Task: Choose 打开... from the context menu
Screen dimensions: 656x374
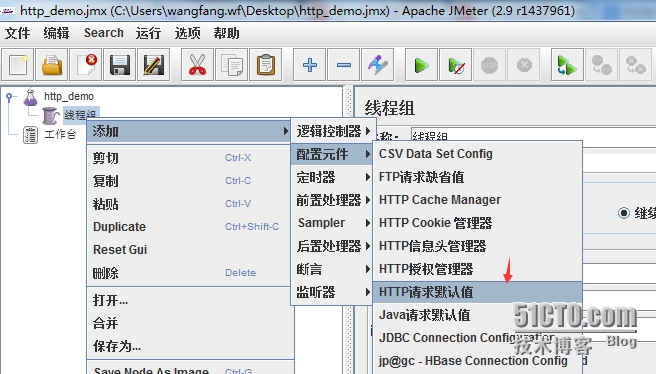Action: (189, 300)
